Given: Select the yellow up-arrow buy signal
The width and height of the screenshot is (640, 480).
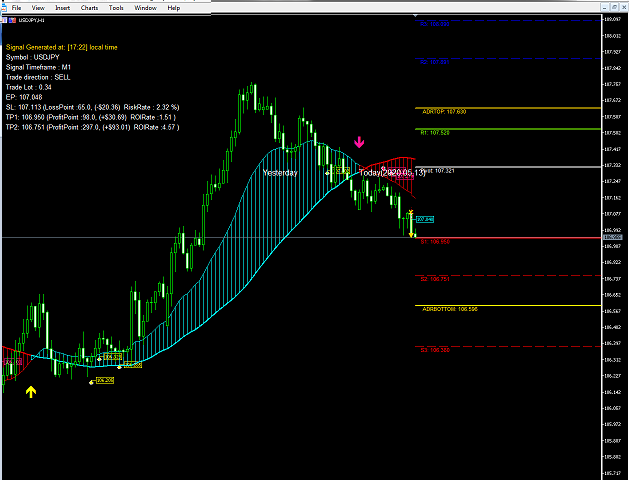Looking at the screenshot, I should pyautogui.click(x=31, y=392).
